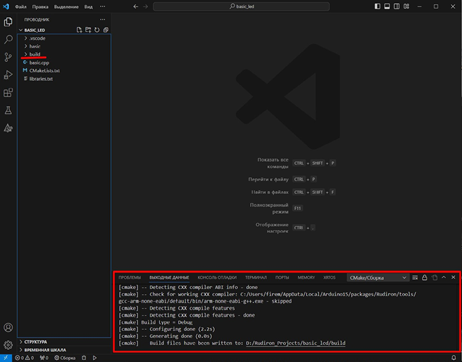Clear the output panel list icon
This screenshot has height=362, width=462.
pos(415,277)
